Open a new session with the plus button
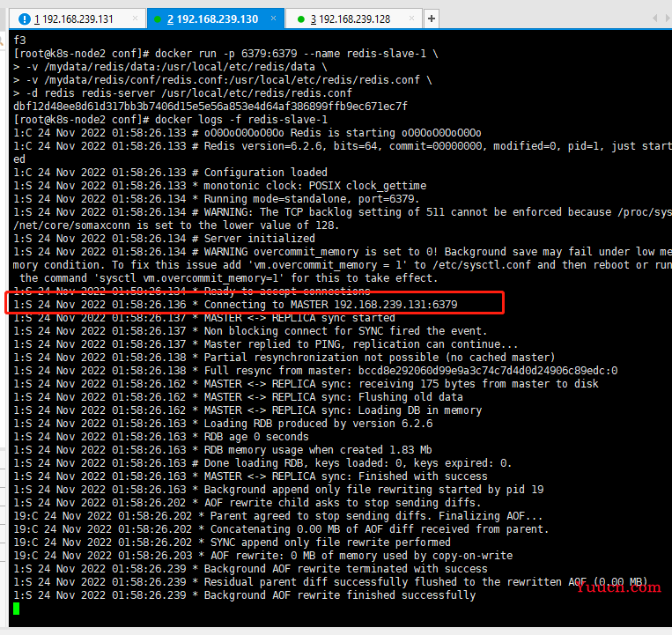Screen dimensions: 672x635 point(432,18)
